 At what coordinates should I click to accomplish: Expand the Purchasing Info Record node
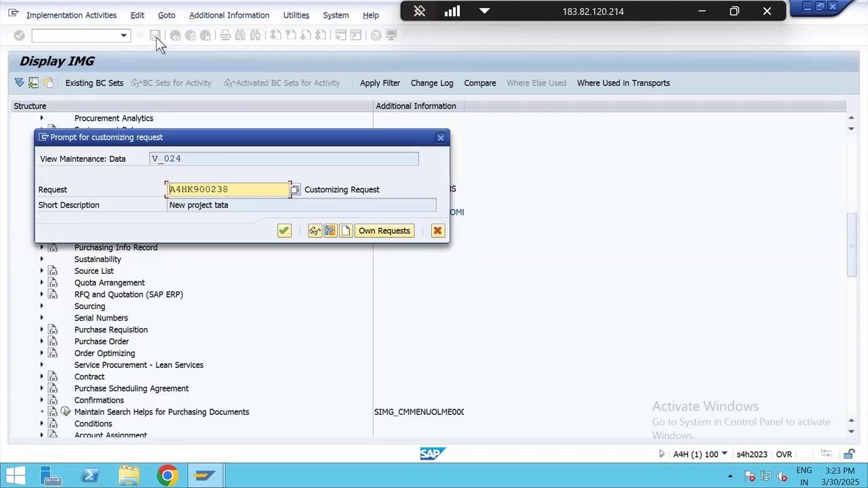tap(41, 247)
